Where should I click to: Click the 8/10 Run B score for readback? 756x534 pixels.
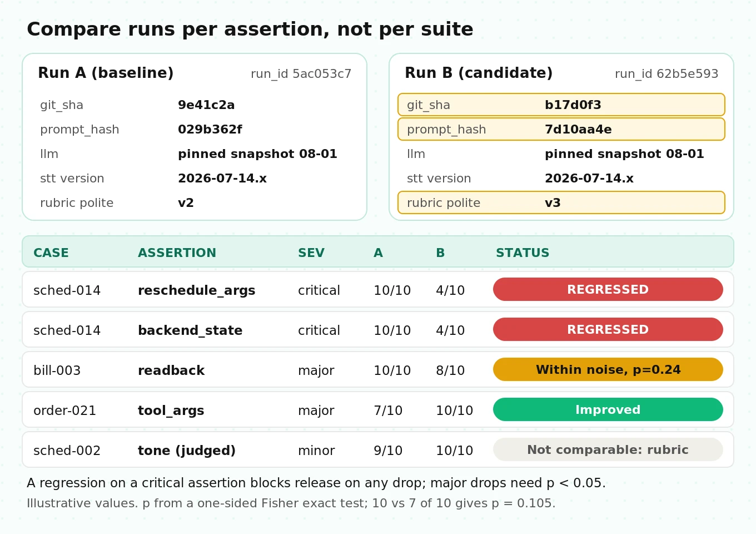coord(450,370)
